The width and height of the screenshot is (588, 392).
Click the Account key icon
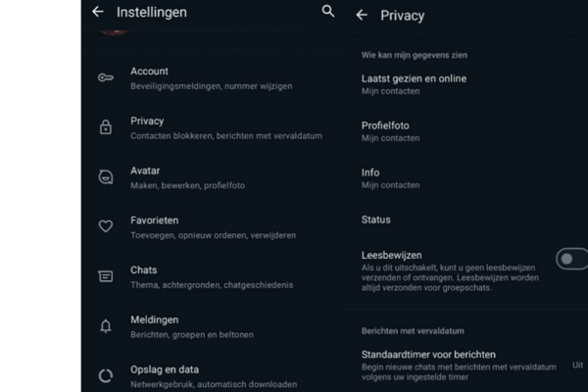[106, 77]
